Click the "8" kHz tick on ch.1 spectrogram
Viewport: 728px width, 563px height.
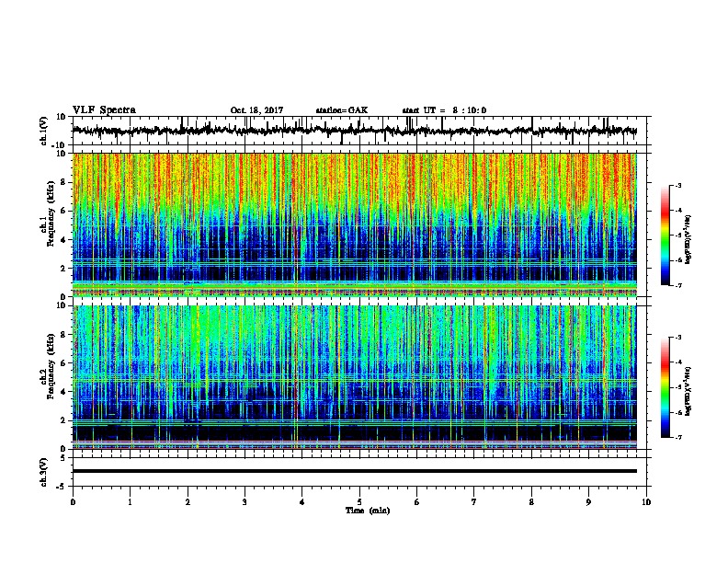pos(63,182)
